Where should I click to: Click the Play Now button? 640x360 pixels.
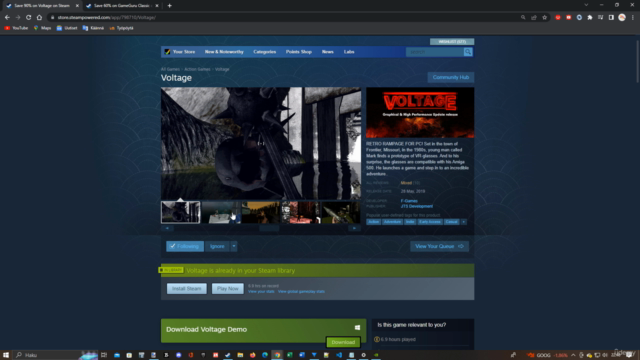[x=227, y=289]
